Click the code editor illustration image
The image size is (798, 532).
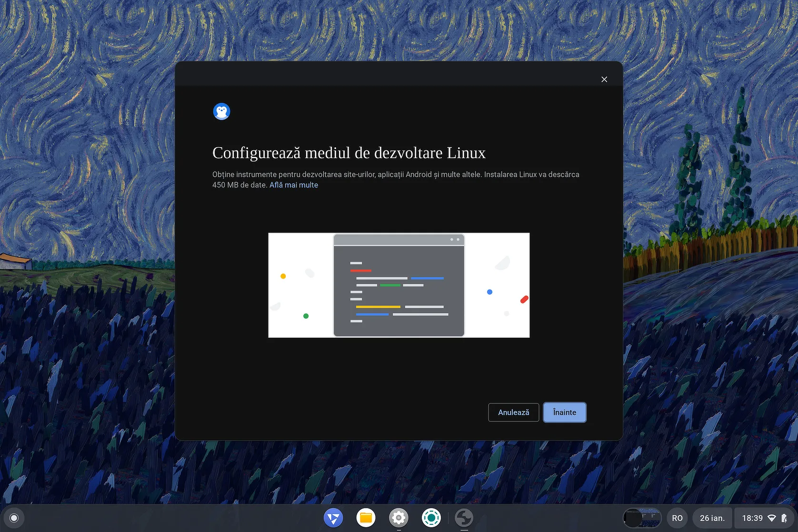pyautogui.click(x=399, y=285)
